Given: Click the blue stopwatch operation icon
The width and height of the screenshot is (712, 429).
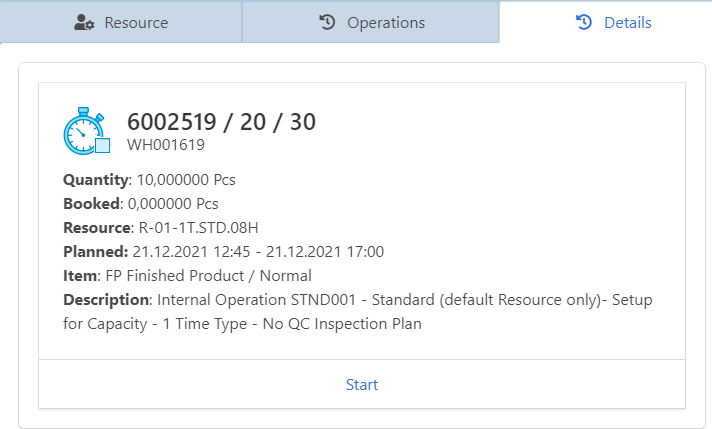Looking at the screenshot, I should point(87,131).
